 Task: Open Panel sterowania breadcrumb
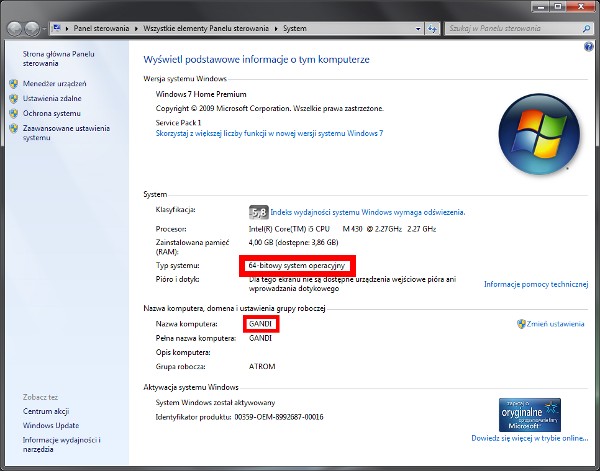pos(101,28)
